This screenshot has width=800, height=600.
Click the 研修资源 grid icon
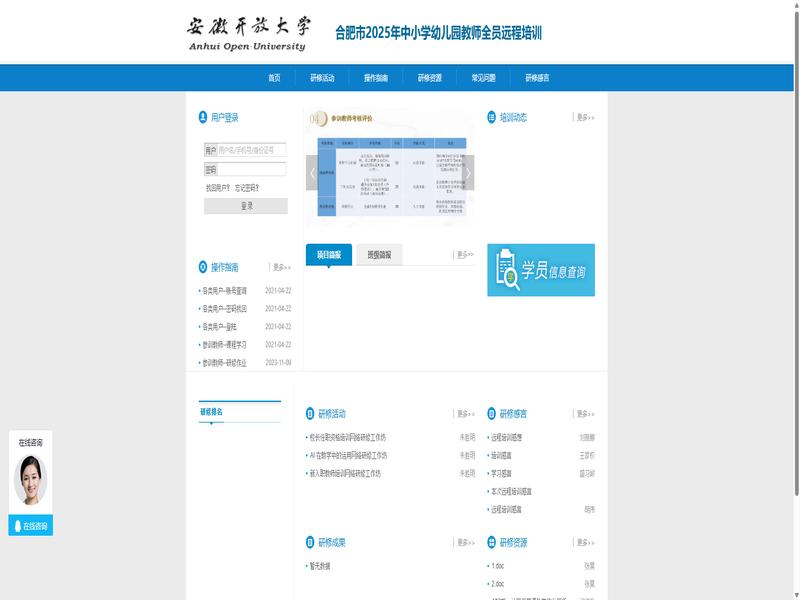[491, 543]
